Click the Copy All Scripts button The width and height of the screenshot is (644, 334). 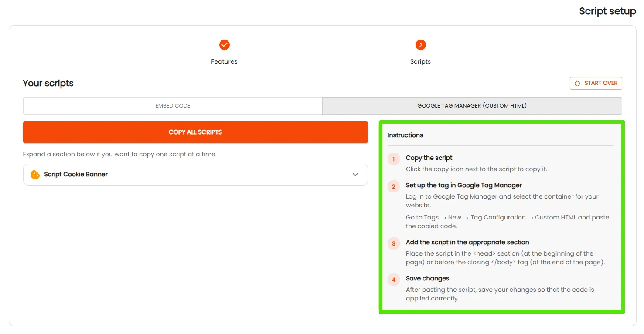click(x=195, y=132)
